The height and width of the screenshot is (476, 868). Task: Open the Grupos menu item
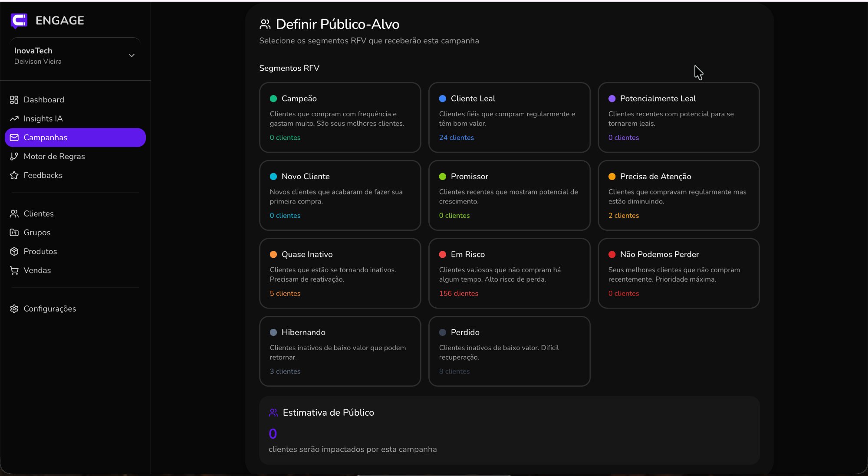36,233
